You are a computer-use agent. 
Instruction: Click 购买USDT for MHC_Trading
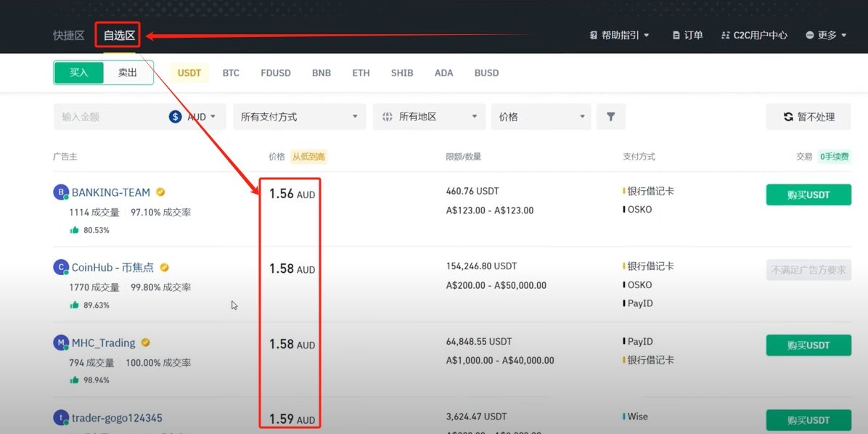(x=808, y=345)
